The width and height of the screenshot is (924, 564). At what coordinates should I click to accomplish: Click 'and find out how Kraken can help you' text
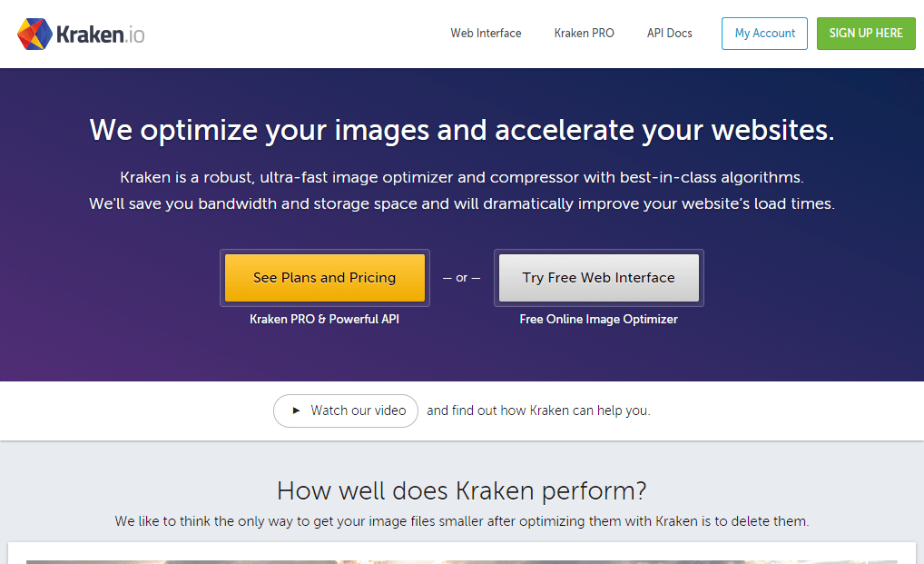(538, 411)
